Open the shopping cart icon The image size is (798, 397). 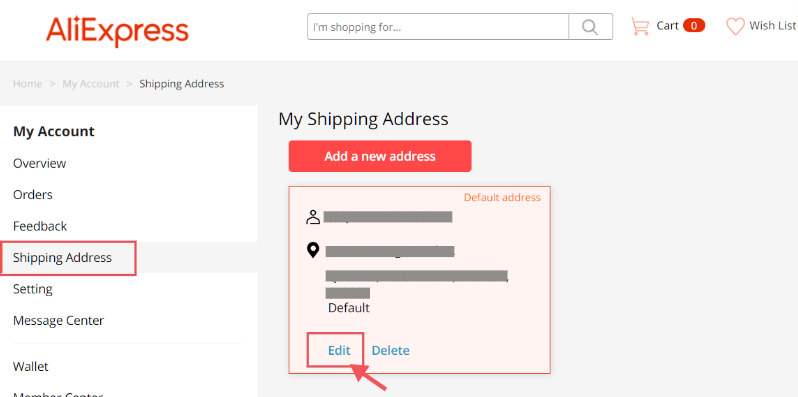tap(640, 26)
